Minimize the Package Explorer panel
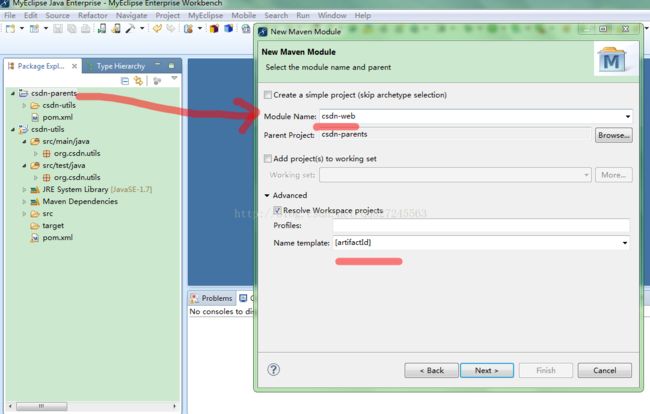The height and width of the screenshot is (414, 650). coord(158,65)
